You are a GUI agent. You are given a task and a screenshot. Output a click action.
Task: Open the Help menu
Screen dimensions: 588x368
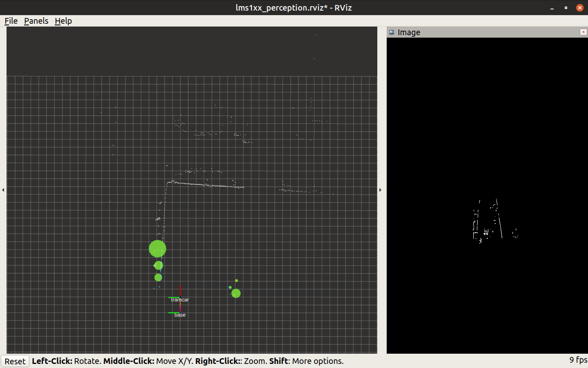[63, 21]
